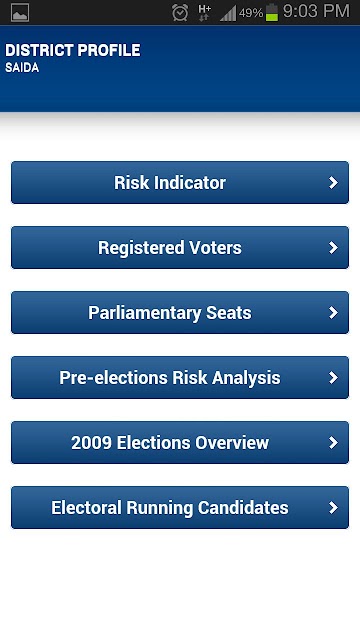Tap the chevron arrow on Parliamentary Seats
The width and height of the screenshot is (360, 640).
(x=333, y=313)
